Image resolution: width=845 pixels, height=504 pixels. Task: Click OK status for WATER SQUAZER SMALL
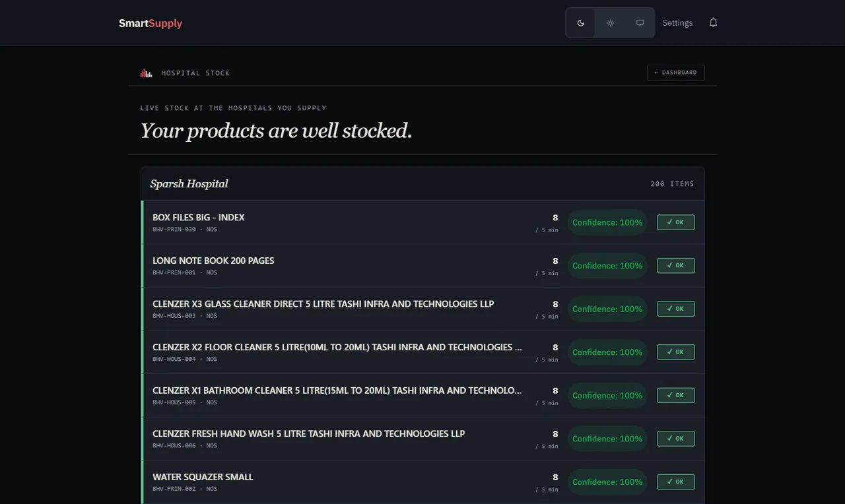click(x=675, y=482)
